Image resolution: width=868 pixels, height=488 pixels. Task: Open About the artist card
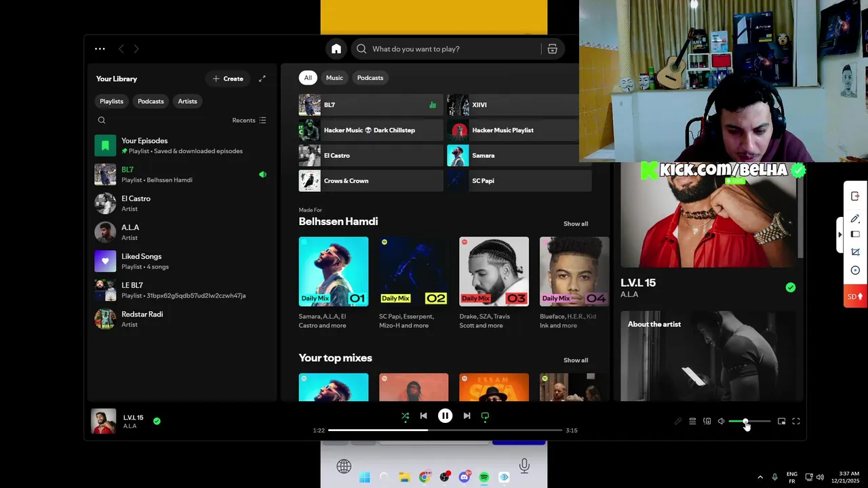point(709,356)
